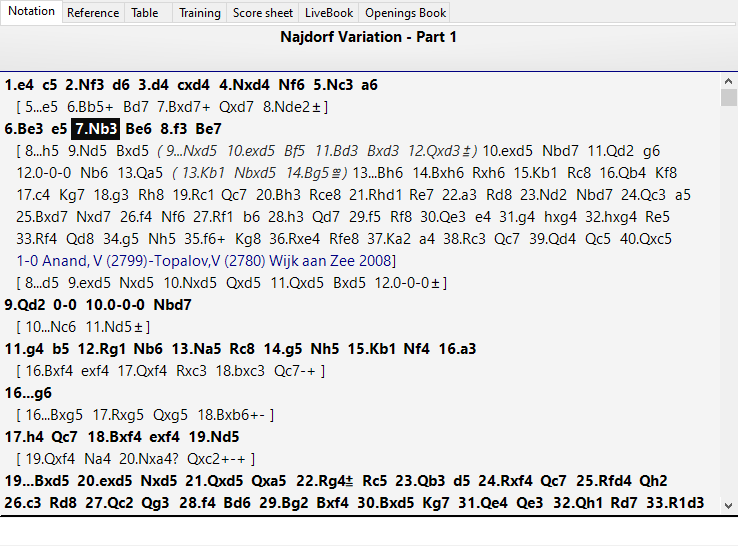Image resolution: width=738 pixels, height=546 pixels.
Task: Jump to the highlighted move 7.Nb3
Action: (x=96, y=129)
